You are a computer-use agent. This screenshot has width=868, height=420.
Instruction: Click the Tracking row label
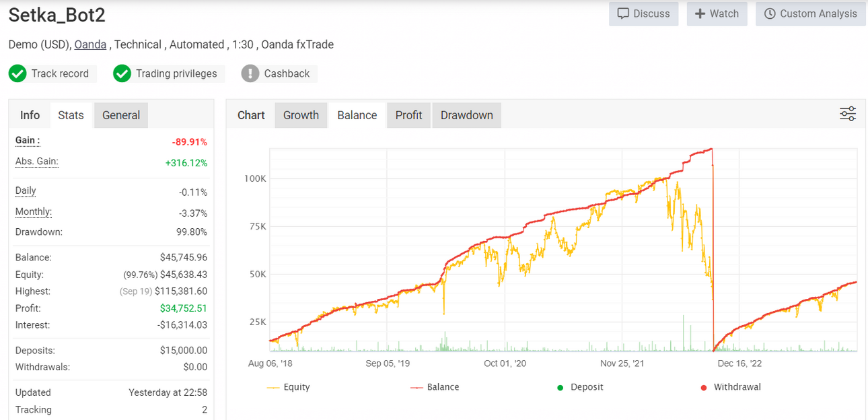(x=34, y=409)
